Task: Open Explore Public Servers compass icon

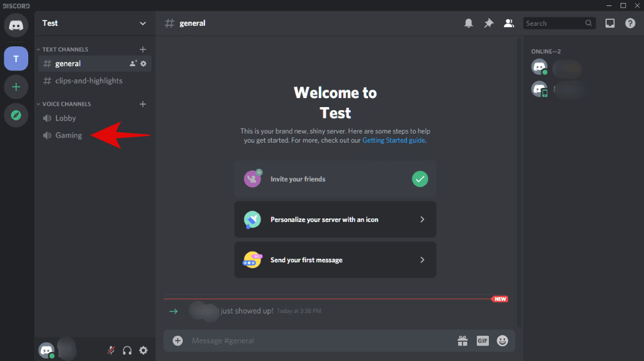Action: pos(16,115)
